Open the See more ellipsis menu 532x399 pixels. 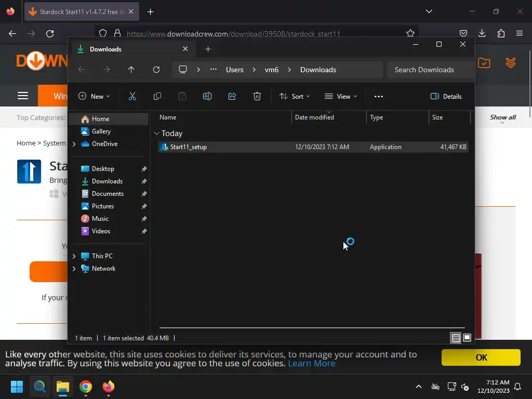pos(378,96)
